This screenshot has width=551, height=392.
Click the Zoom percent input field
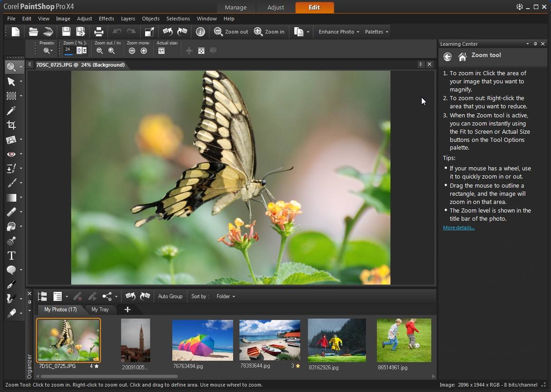click(x=69, y=50)
